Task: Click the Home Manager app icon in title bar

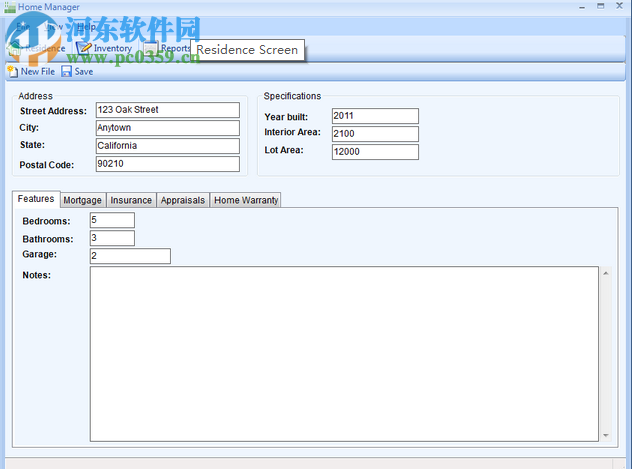Action: tap(10, 7)
